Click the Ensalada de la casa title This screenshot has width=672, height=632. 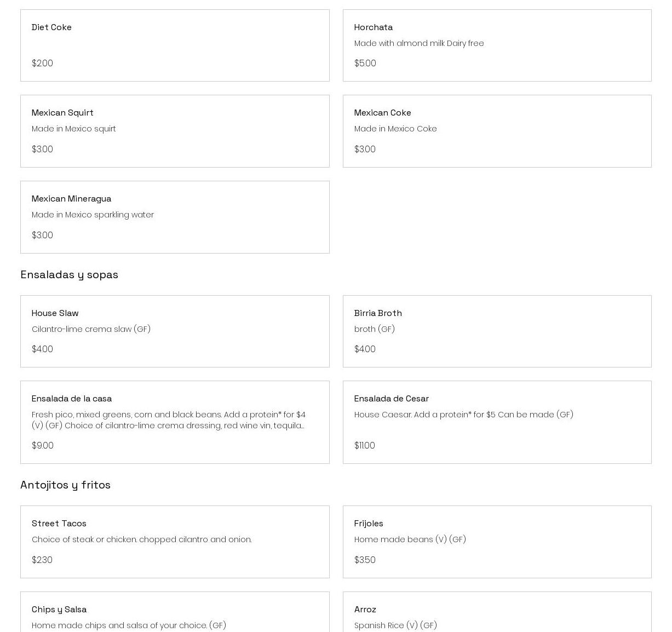pos(72,399)
